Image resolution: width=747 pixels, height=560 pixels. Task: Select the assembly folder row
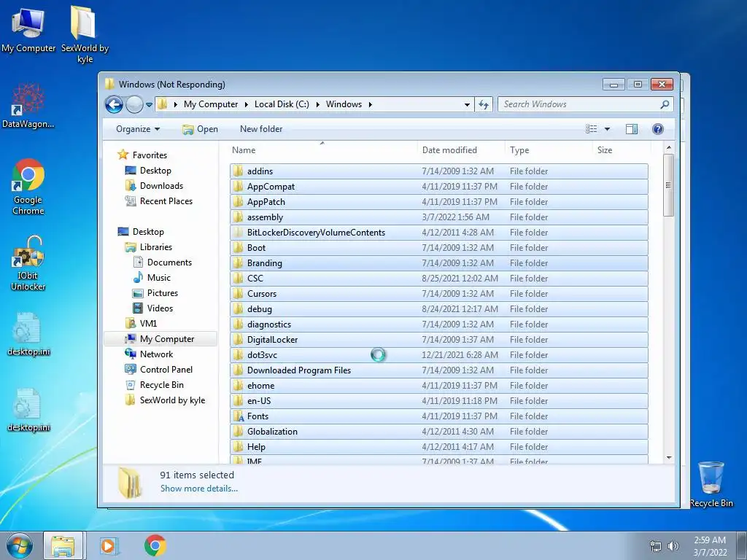click(438, 217)
